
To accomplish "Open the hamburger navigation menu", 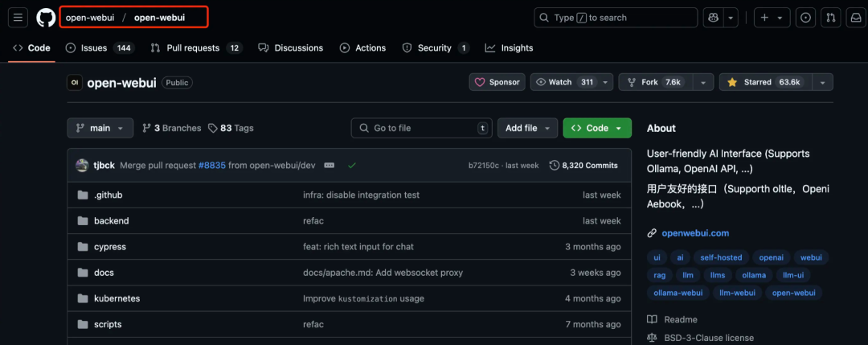I will click(x=18, y=18).
